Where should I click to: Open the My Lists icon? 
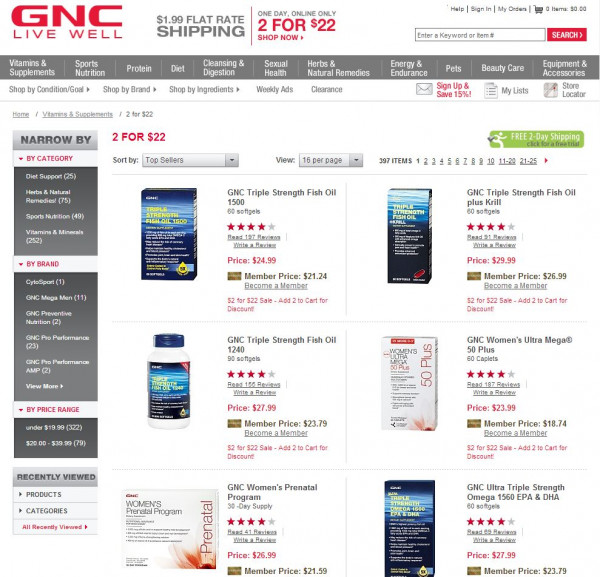pyautogui.click(x=491, y=91)
